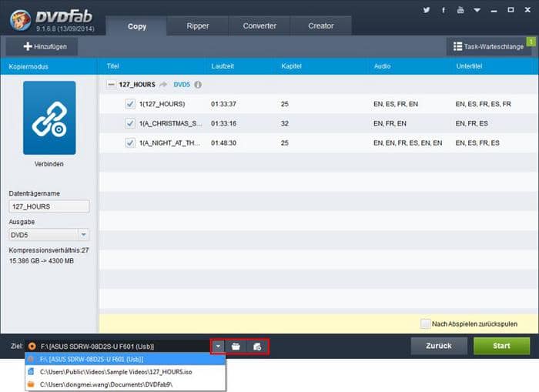Uncheck the 1(127_HOURS) title checkbox
This screenshot has height=392, width=539.
point(130,104)
